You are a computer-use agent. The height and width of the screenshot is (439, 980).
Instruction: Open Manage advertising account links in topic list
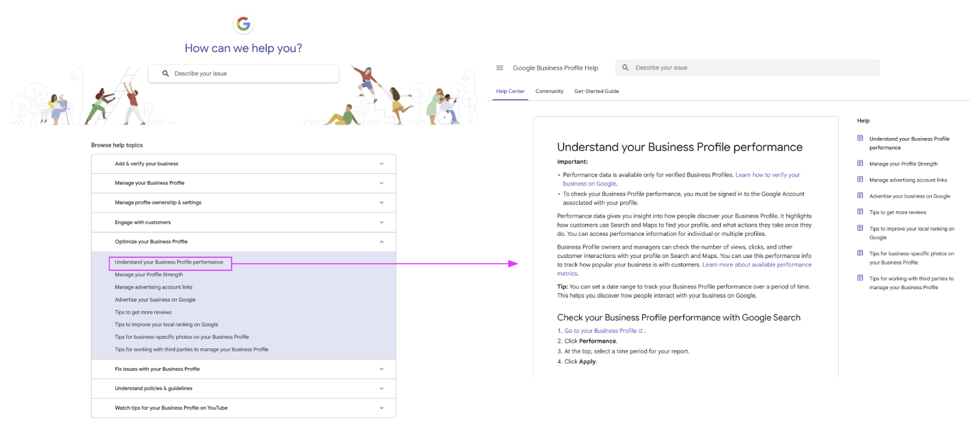tap(154, 287)
